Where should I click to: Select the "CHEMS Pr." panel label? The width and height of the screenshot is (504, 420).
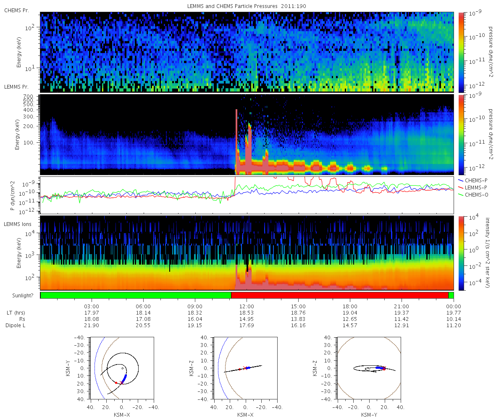point(16,10)
